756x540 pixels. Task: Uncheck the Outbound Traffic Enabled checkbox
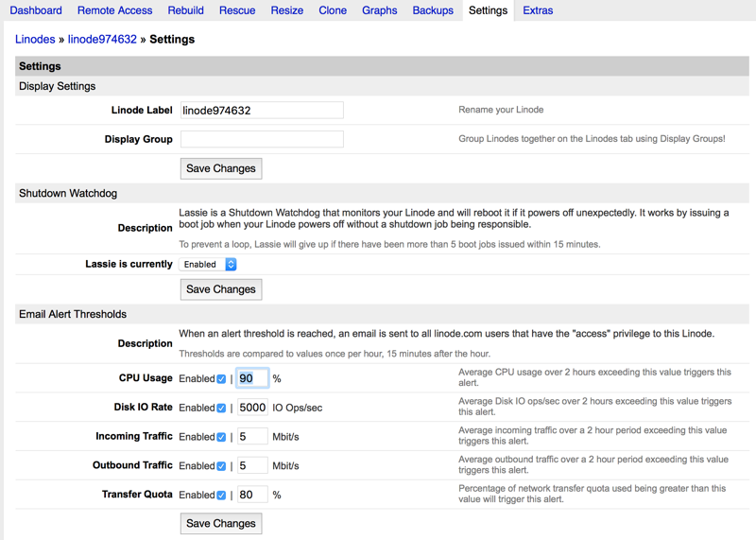tap(221, 466)
